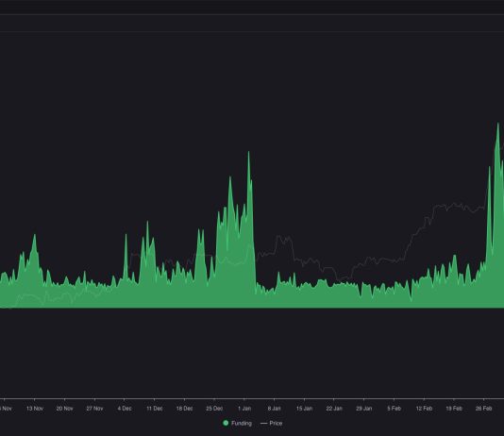Click the '5 Feb' axis label
The width and height of the screenshot is (504, 436).
(395, 409)
